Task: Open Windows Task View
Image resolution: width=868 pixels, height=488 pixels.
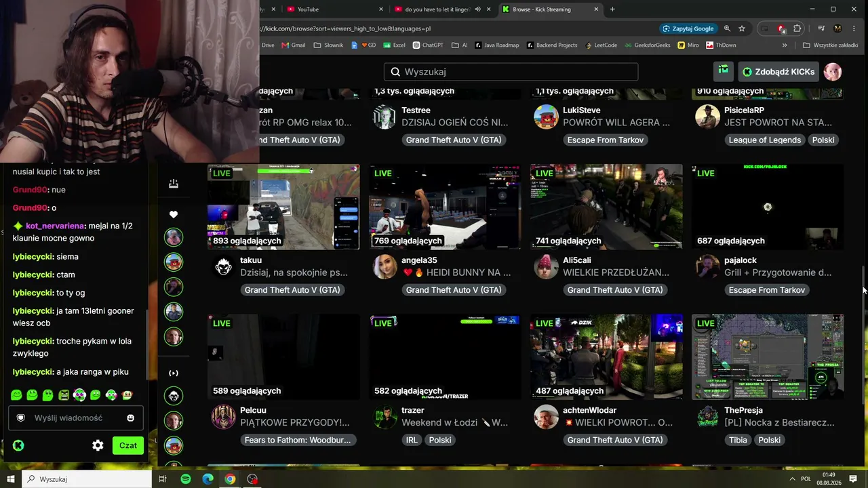Action: tap(163, 479)
